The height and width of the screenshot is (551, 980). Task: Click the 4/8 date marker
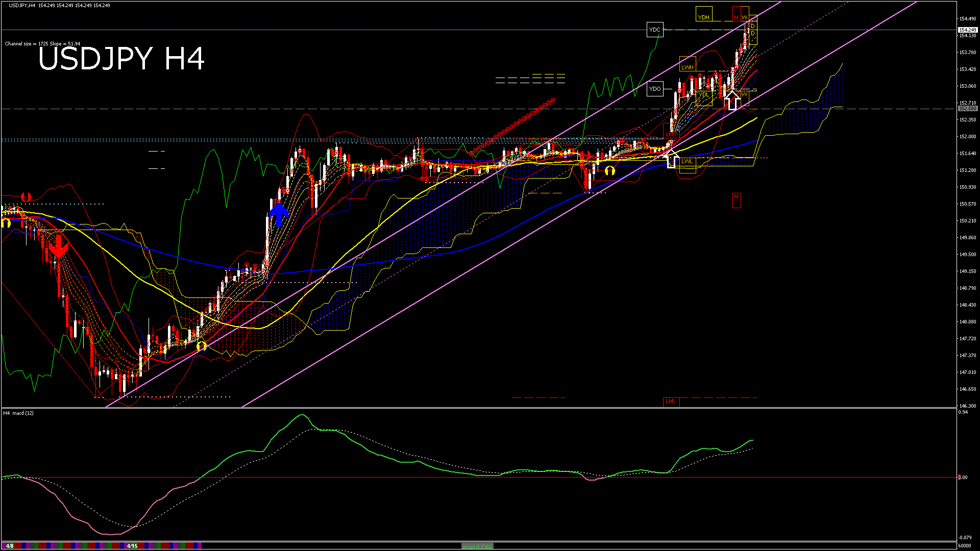(x=10, y=546)
